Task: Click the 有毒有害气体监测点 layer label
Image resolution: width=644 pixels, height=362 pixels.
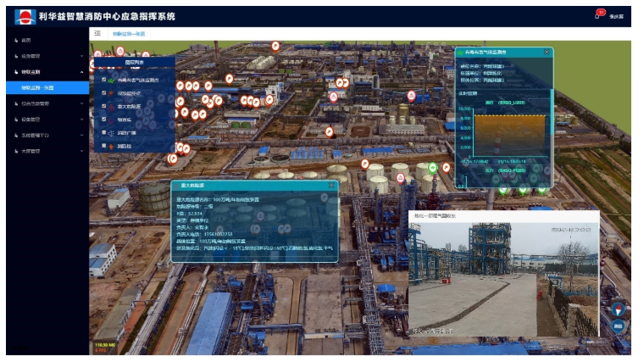Action: coord(138,81)
